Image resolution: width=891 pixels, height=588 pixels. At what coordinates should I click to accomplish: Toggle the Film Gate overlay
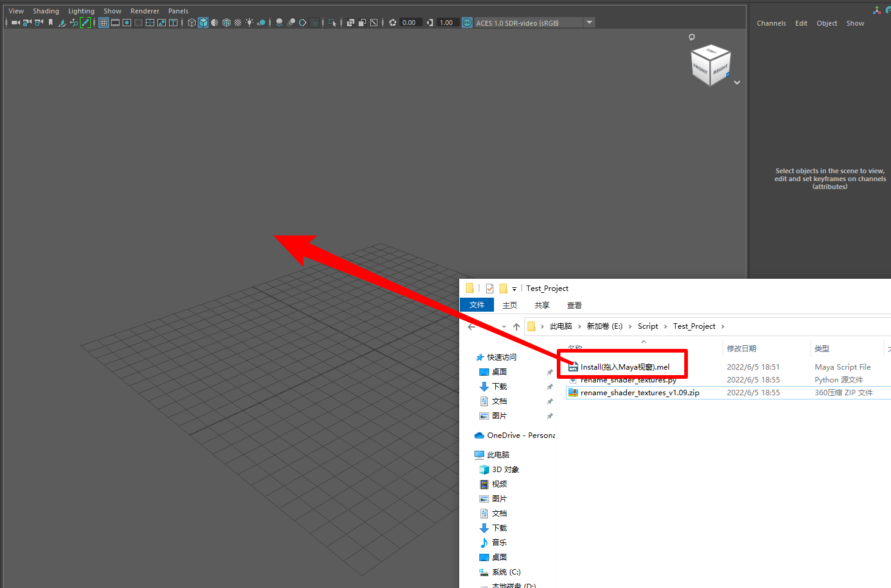pos(115,23)
